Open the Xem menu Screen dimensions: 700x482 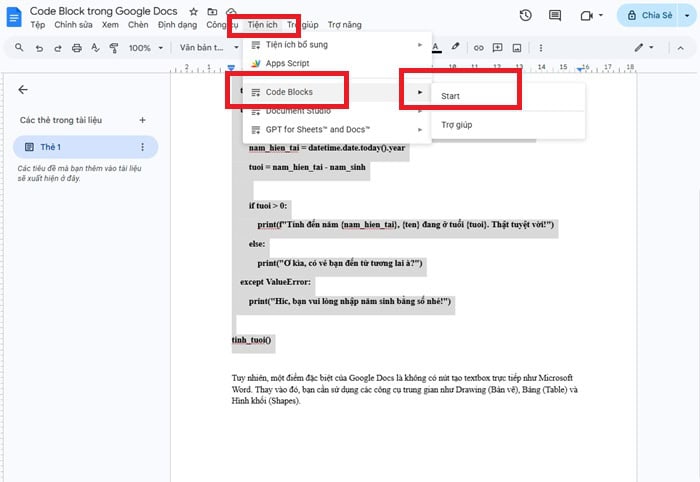coord(110,25)
